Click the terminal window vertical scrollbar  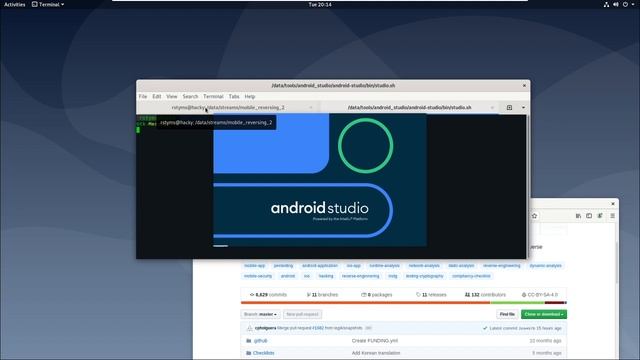click(528, 186)
